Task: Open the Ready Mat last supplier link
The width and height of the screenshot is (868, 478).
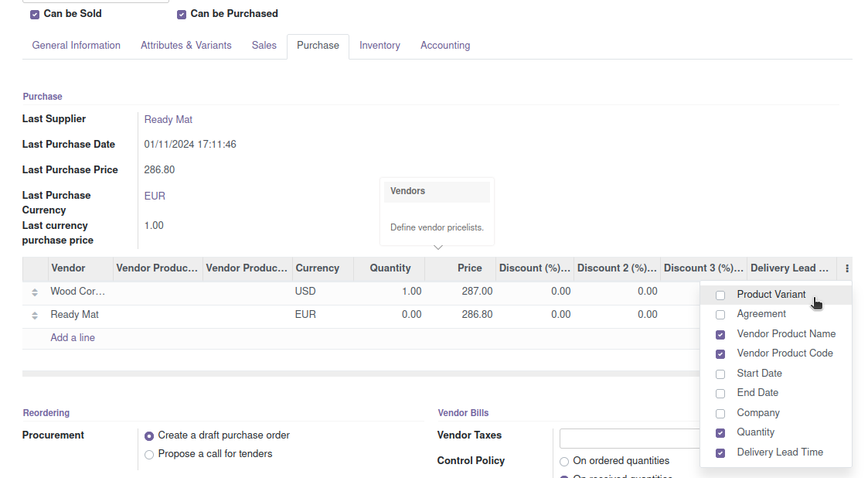Action: (x=168, y=120)
